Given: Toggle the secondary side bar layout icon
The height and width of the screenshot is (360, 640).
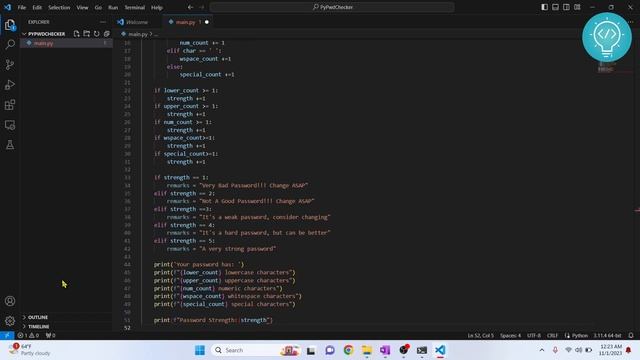Looking at the screenshot, I should tap(566, 7).
